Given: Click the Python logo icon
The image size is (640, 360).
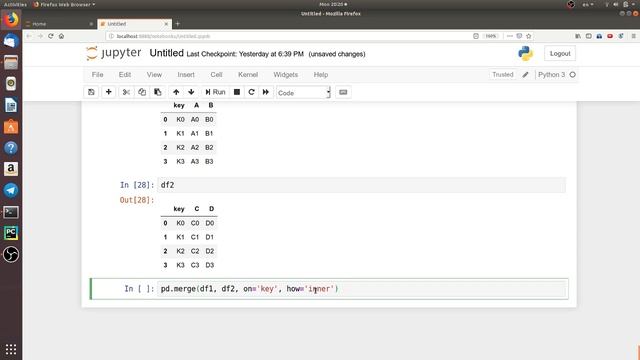Looking at the screenshot, I should click(525, 53).
